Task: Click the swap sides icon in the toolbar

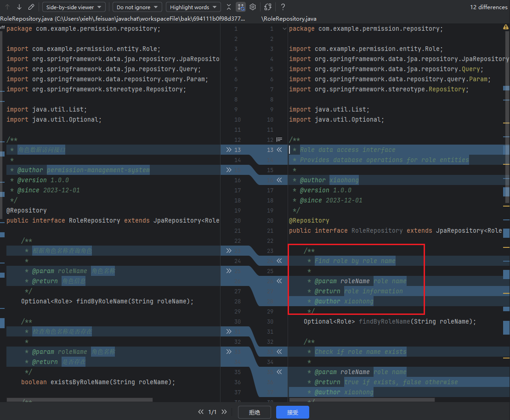Action: pos(268,7)
